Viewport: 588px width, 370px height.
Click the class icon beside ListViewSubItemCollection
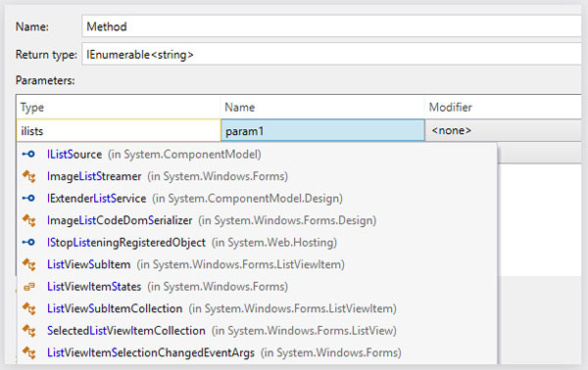coord(28,309)
